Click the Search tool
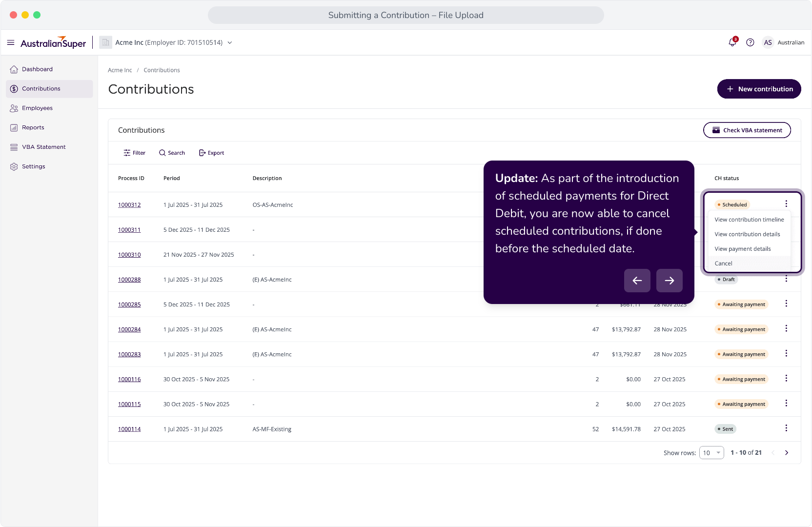The height and width of the screenshot is (527, 812). (172, 153)
